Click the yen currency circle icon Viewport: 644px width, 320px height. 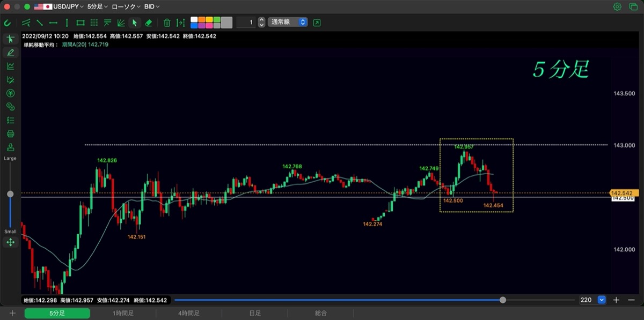click(x=10, y=93)
